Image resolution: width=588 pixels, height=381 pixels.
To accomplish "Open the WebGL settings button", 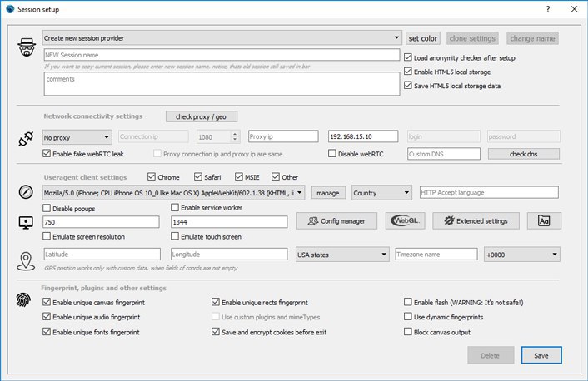I will point(406,220).
